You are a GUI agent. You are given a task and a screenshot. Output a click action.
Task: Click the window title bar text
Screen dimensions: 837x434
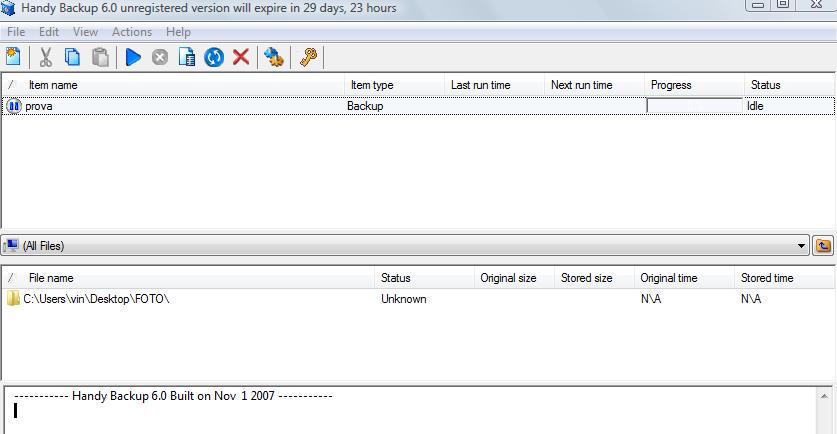coord(209,8)
